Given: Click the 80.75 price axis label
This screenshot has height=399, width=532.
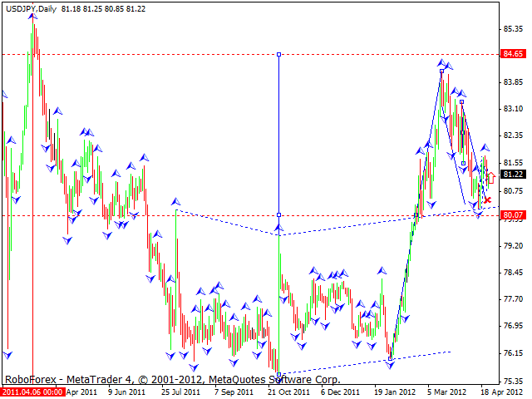Looking at the screenshot, I should coord(514,191).
